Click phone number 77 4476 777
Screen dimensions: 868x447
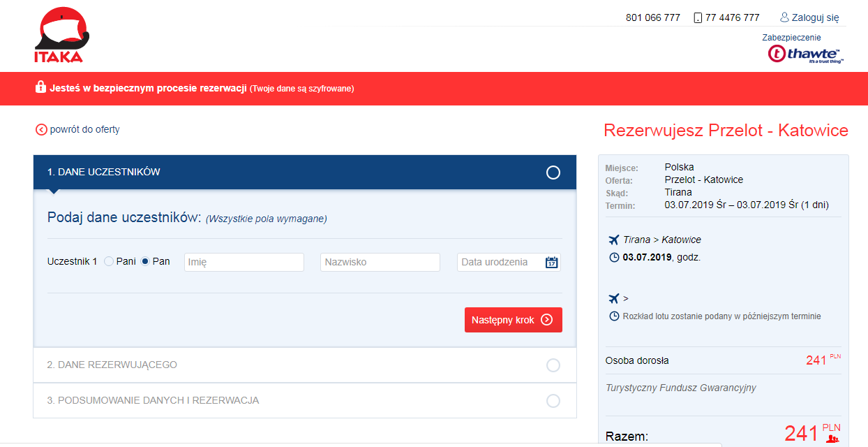click(733, 17)
